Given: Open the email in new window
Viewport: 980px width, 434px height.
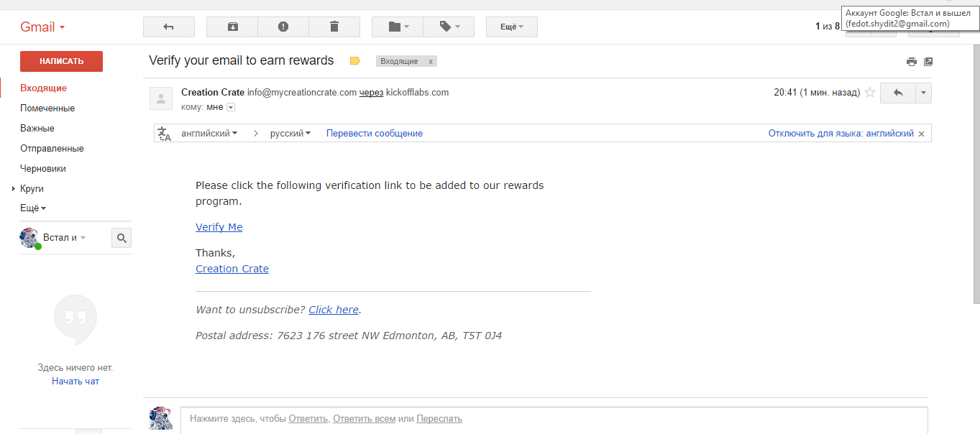Looking at the screenshot, I should tap(928, 62).
